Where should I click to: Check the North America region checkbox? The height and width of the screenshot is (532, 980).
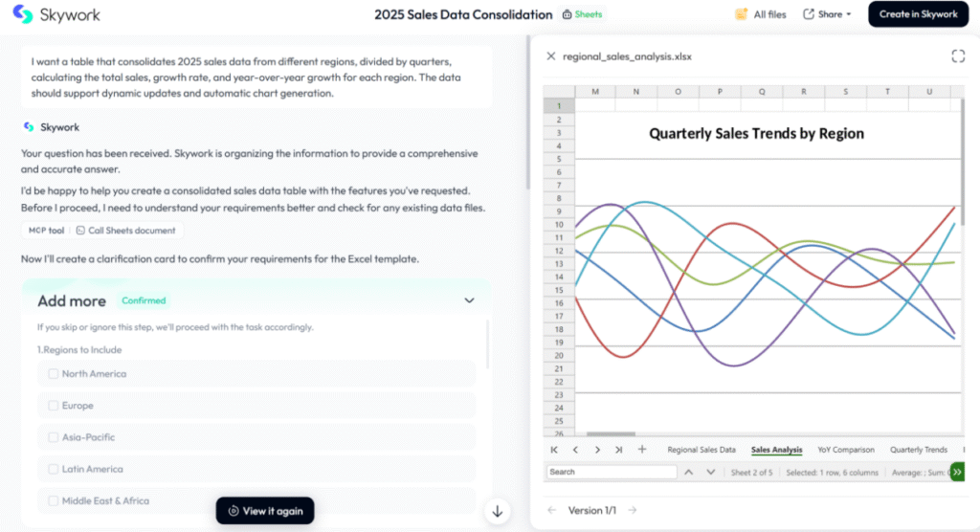pyautogui.click(x=54, y=374)
